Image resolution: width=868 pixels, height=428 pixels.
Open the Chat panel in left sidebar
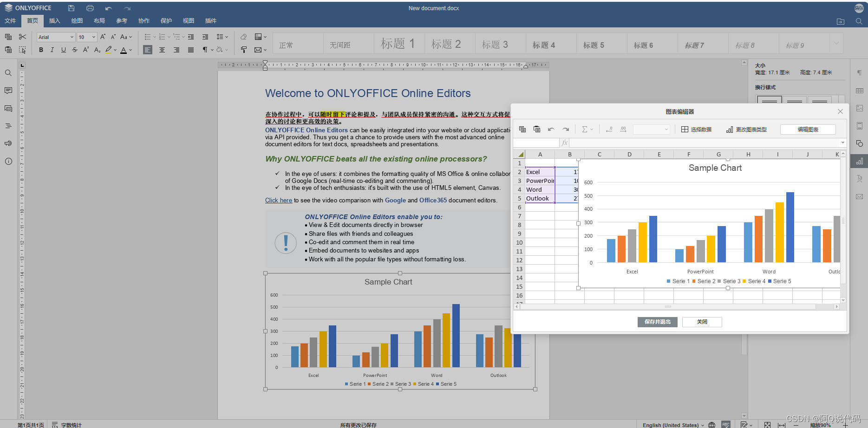pyautogui.click(x=8, y=108)
